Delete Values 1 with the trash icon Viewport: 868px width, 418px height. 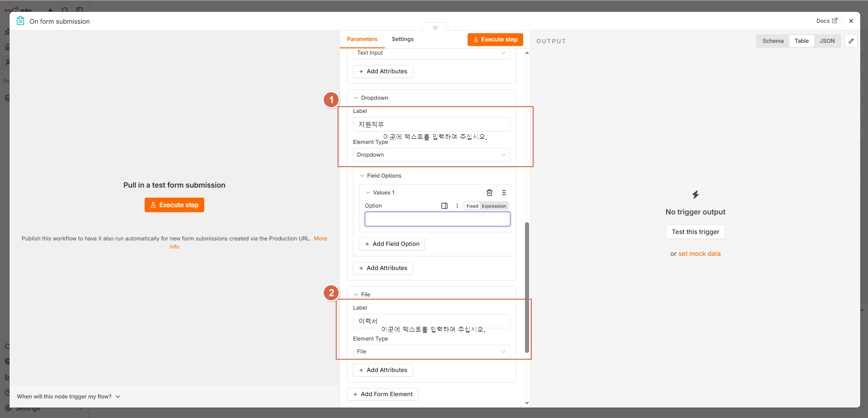point(490,193)
